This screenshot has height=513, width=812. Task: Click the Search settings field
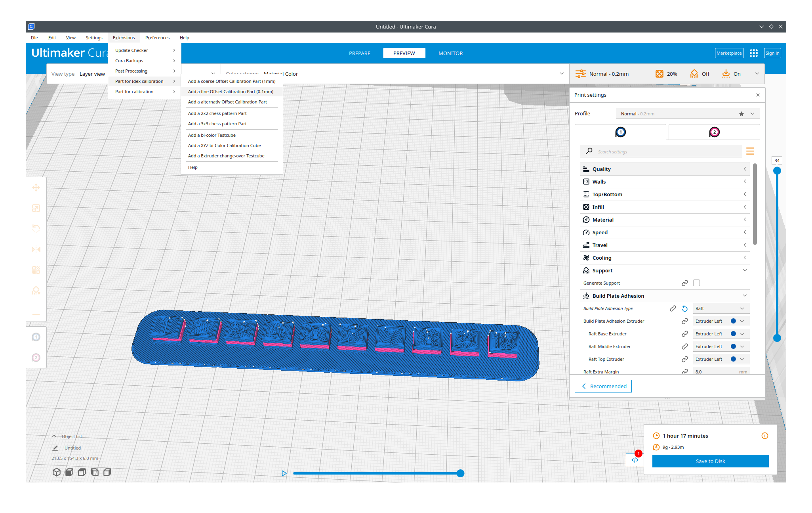[661, 151]
